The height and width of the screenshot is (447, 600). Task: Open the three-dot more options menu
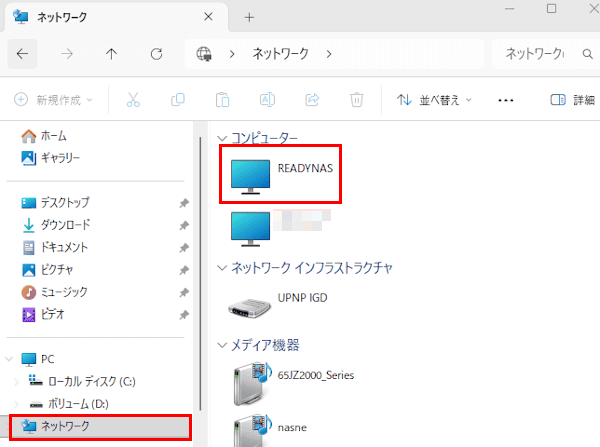[x=505, y=100]
